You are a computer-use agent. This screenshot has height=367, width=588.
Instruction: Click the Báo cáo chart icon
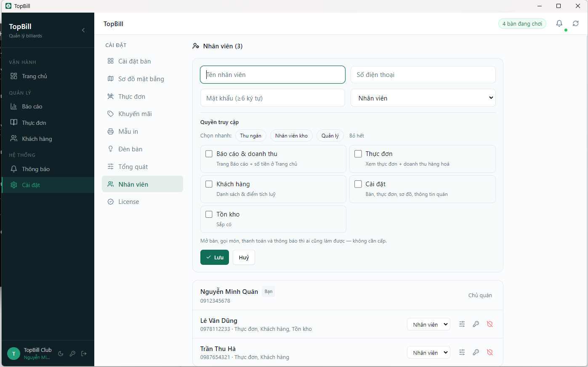click(x=14, y=106)
